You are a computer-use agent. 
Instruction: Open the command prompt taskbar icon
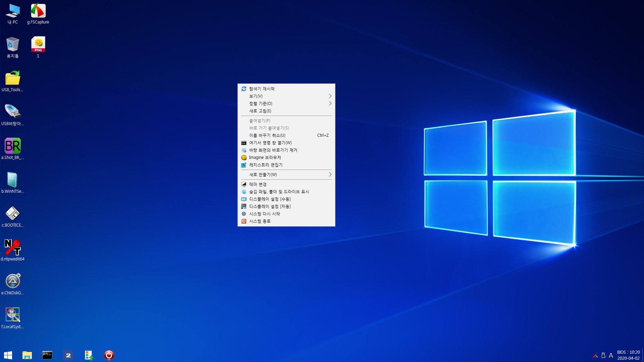[x=47, y=355]
